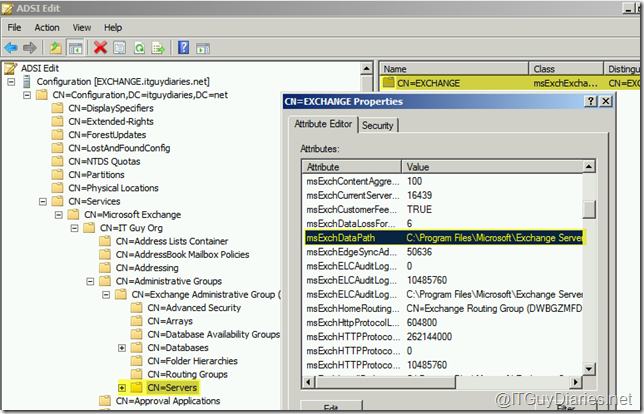Collapse the CN=Configuration,DC=itguydiaries,DC=net node
The image size is (644, 414).
coord(27,95)
